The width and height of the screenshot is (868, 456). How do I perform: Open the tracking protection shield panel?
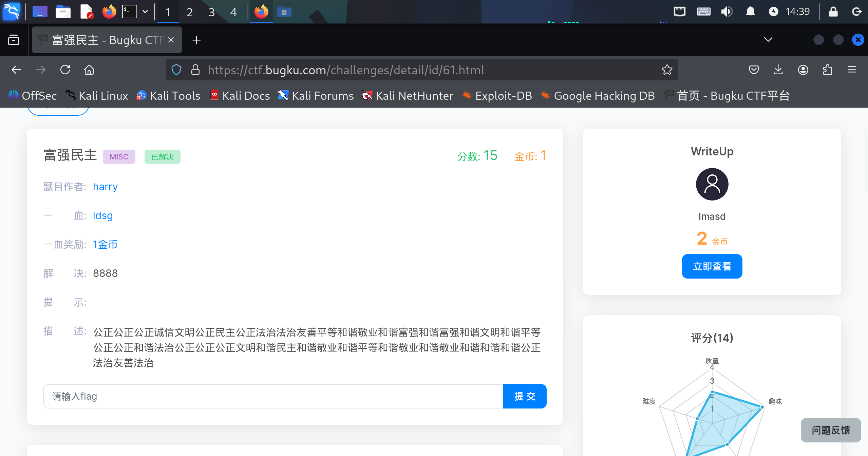(x=176, y=70)
